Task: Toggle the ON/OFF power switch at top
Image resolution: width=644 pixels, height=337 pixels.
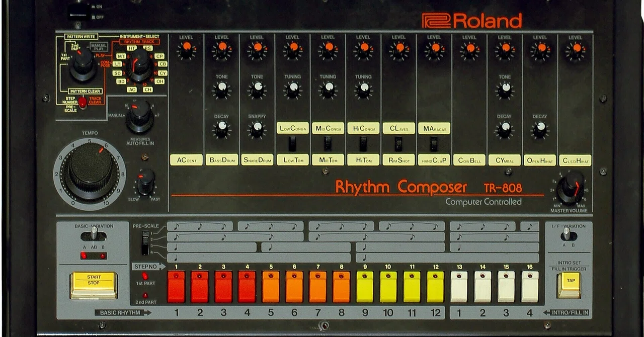Action: (x=77, y=11)
